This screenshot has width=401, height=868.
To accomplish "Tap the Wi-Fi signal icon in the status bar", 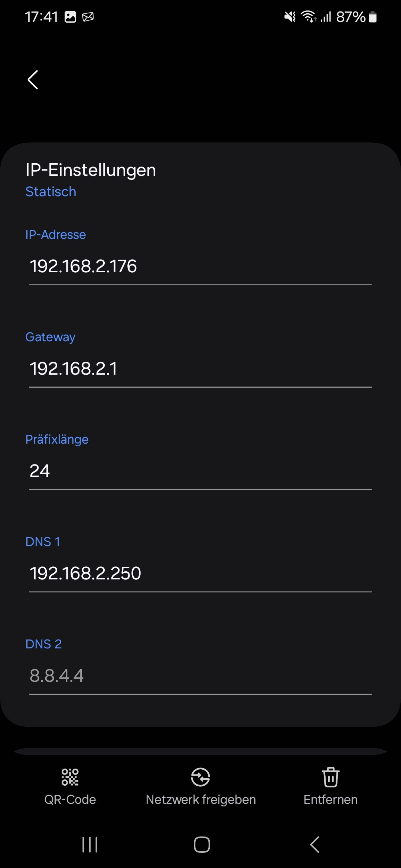I will (308, 17).
